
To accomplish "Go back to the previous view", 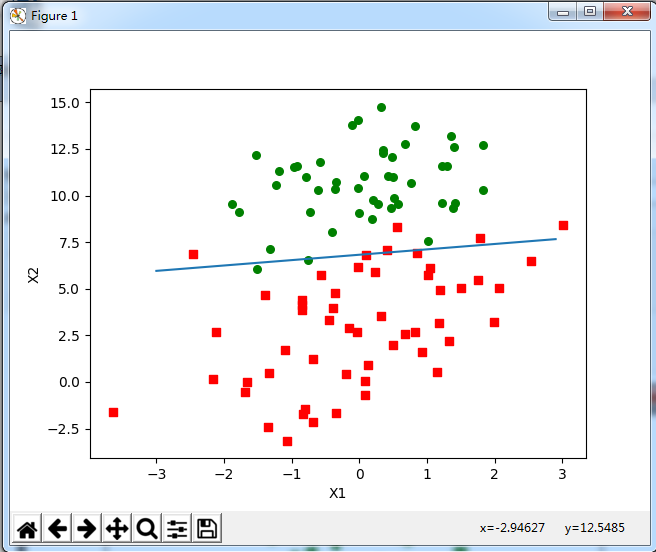I will click(57, 528).
